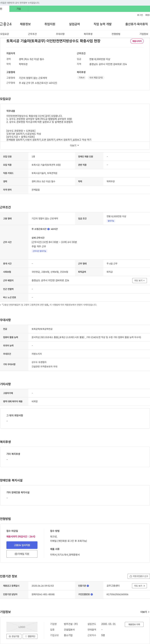Image resolution: width=150 pixels, height=644 pixels.
Task: Click the 이력서,자기소개서,경력증명서 documents text
Action: 65,555
